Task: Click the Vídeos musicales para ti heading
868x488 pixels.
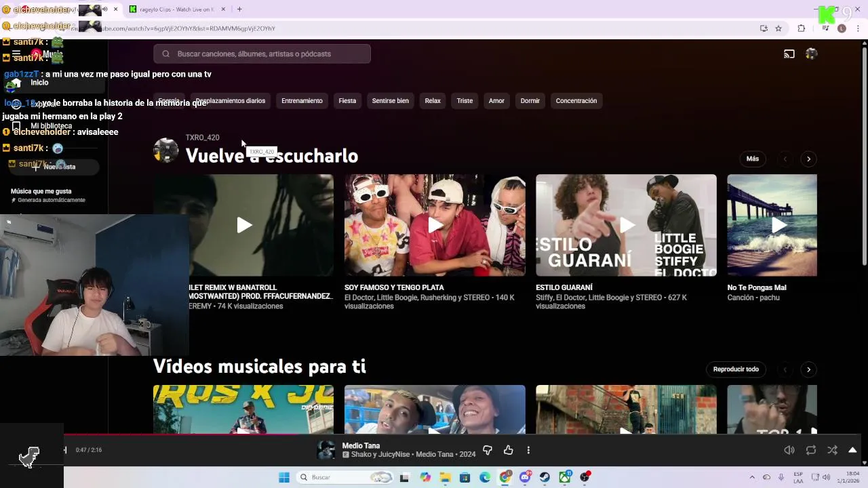Action: point(260,367)
